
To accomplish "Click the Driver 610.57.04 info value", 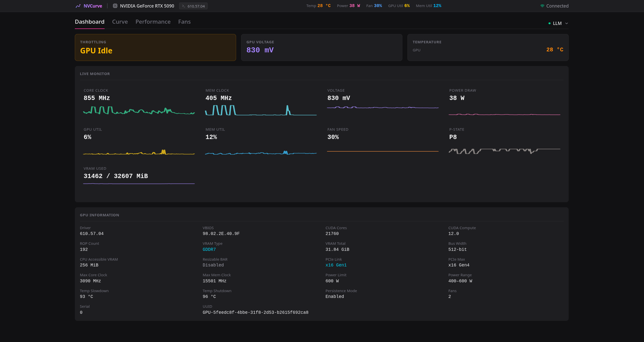I will [92, 234].
